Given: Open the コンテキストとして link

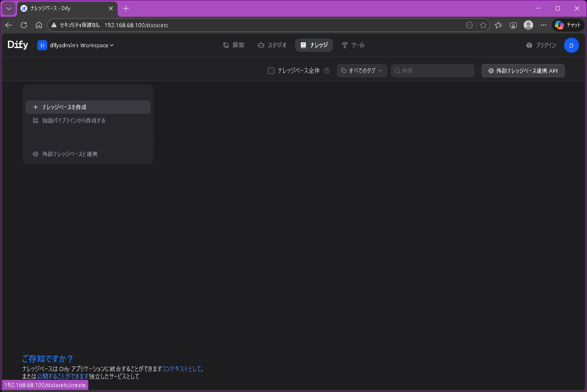Looking at the screenshot, I should 181,369.
